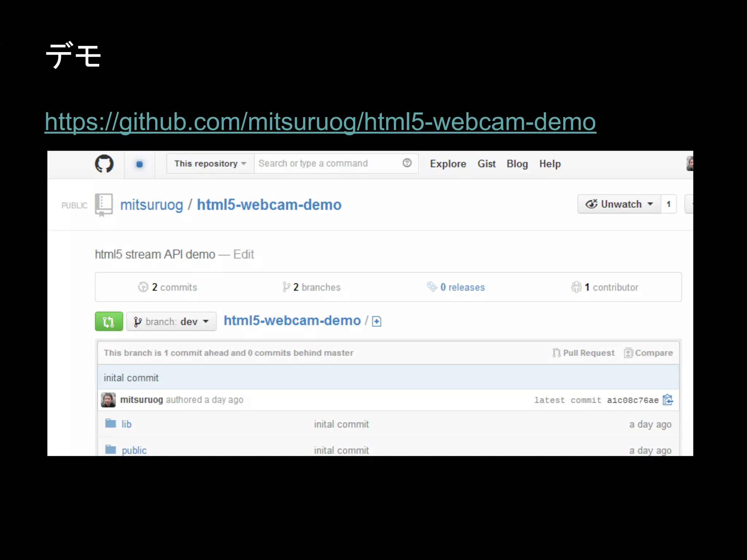Open latest commit a1c08c76ae
This screenshot has width=747, height=560.
click(x=632, y=400)
